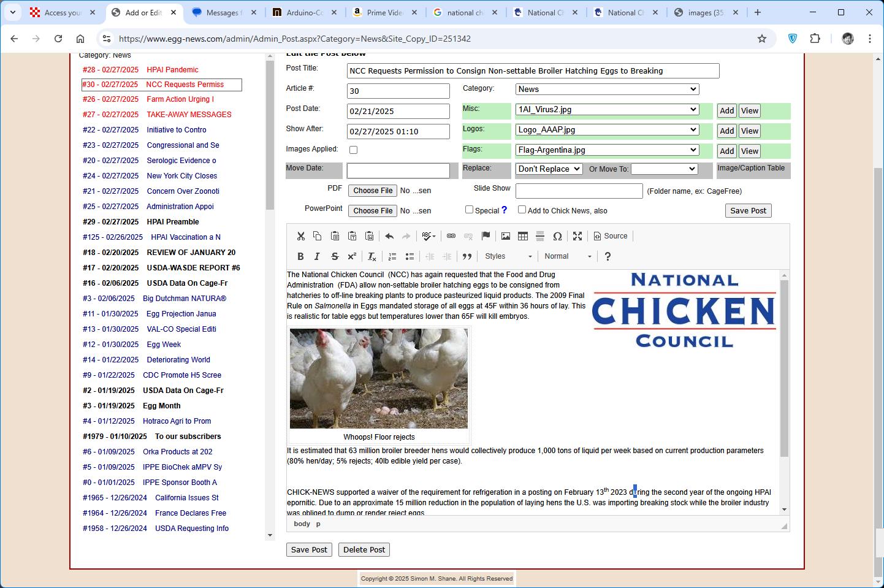Open post #27 TAKE-AWAY MESSAGES
This screenshot has width=884, height=588.
point(157,115)
